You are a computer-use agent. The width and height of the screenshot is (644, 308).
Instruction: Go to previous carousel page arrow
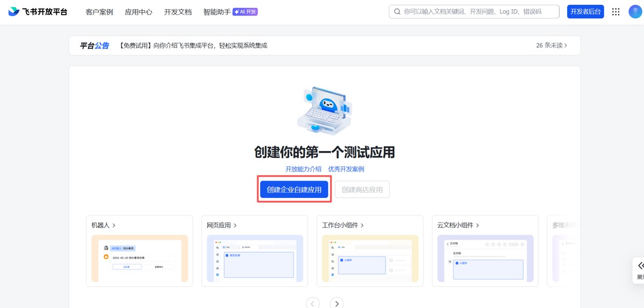313,304
